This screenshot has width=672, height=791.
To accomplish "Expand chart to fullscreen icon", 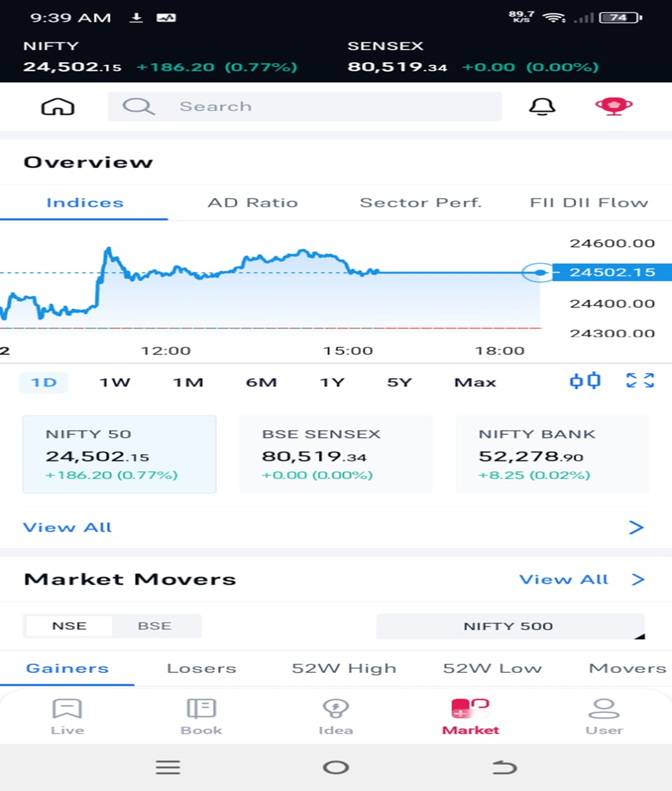I will [x=640, y=380].
